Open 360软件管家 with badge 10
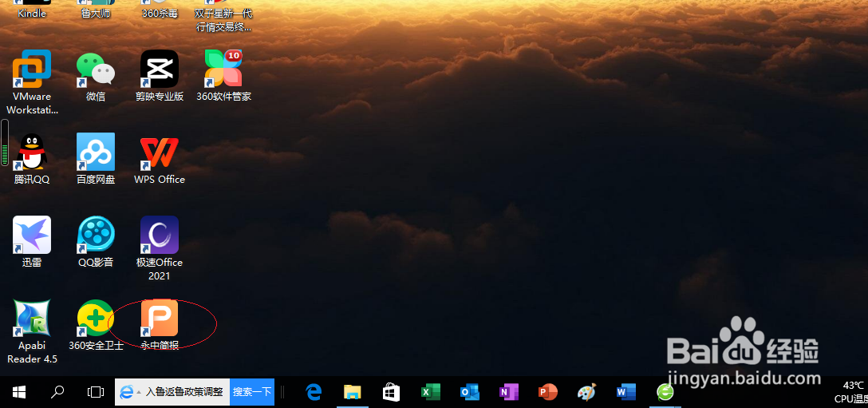This screenshot has height=408, width=868. (x=223, y=76)
